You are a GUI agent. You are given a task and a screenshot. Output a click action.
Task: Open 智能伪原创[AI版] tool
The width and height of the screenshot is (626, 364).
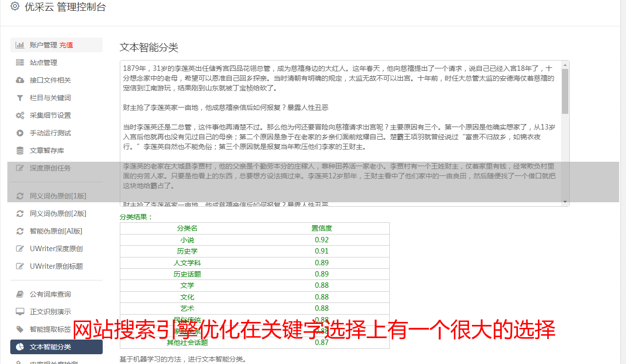click(56, 231)
